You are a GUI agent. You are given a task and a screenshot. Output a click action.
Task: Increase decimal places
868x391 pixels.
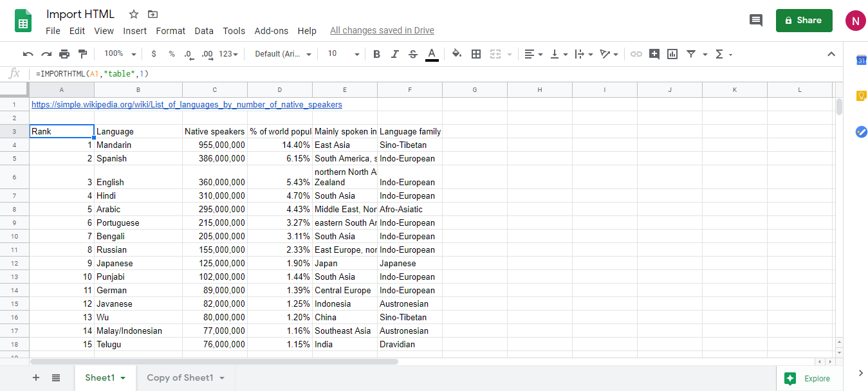pyautogui.click(x=207, y=54)
